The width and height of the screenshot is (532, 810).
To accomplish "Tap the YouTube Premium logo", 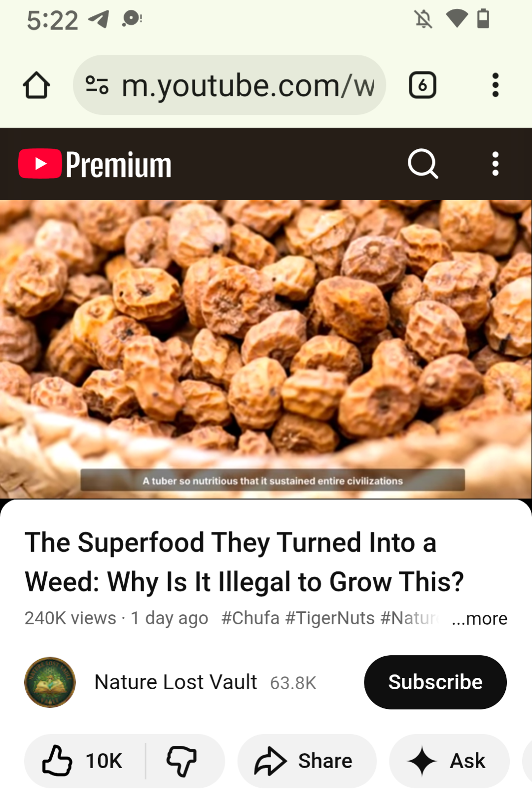I will (x=95, y=164).
